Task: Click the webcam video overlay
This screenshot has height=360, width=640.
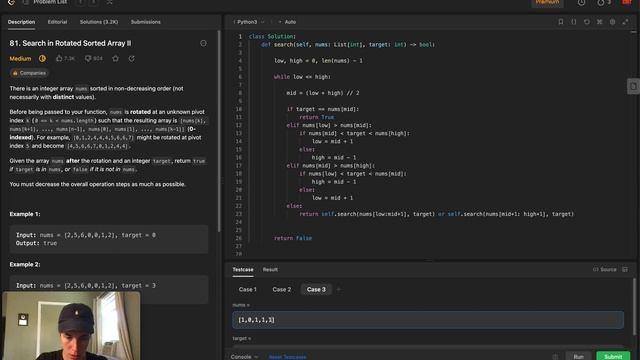Action: tap(71, 325)
